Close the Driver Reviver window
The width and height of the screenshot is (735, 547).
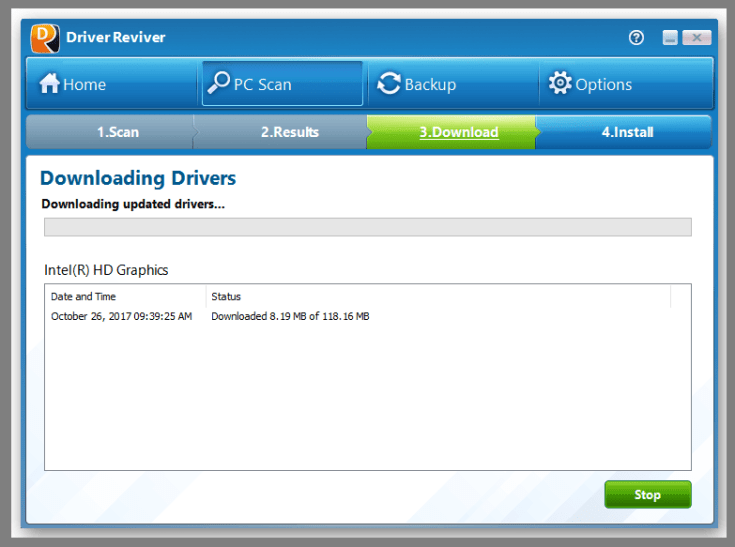pyautogui.click(x=697, y=37)
